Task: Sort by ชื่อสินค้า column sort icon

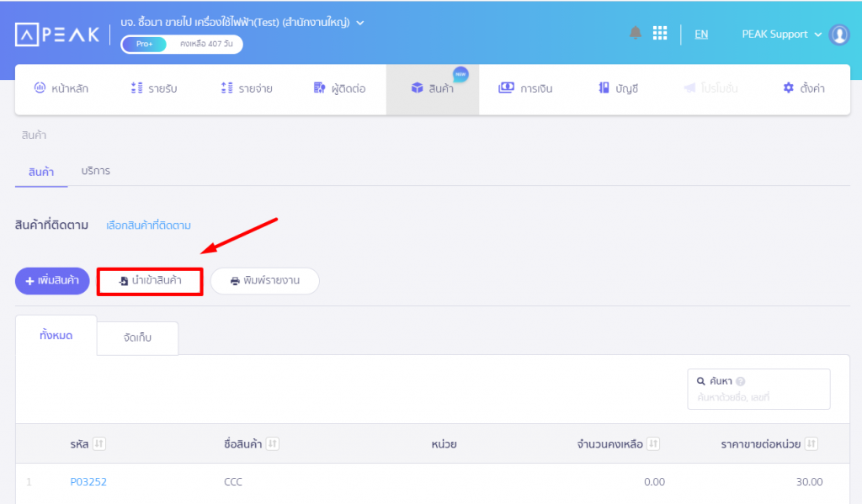Action: (x=272, y=443)
